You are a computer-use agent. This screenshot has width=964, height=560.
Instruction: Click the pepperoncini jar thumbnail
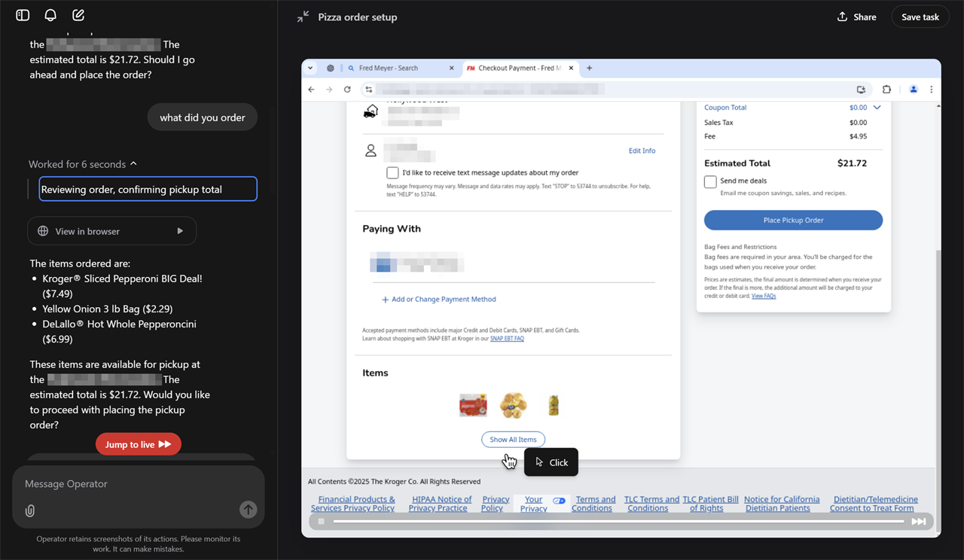click(554, 405)
